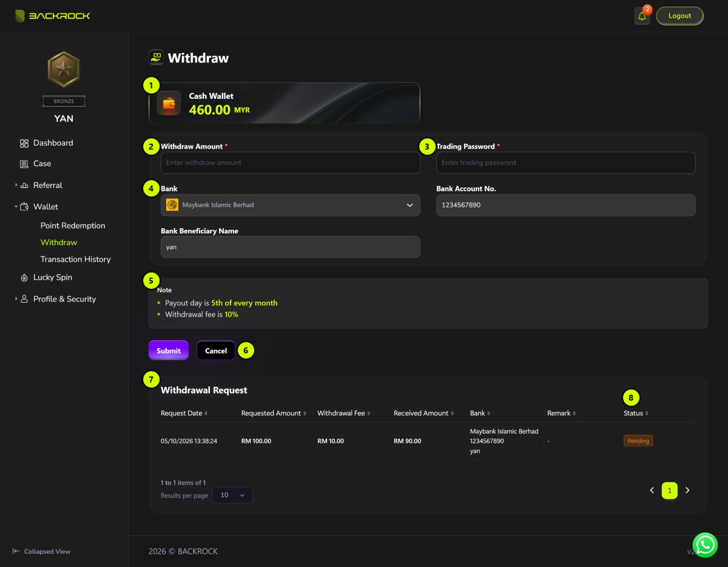
Task: Select page 1 in pagination
Action: [670, 490]
